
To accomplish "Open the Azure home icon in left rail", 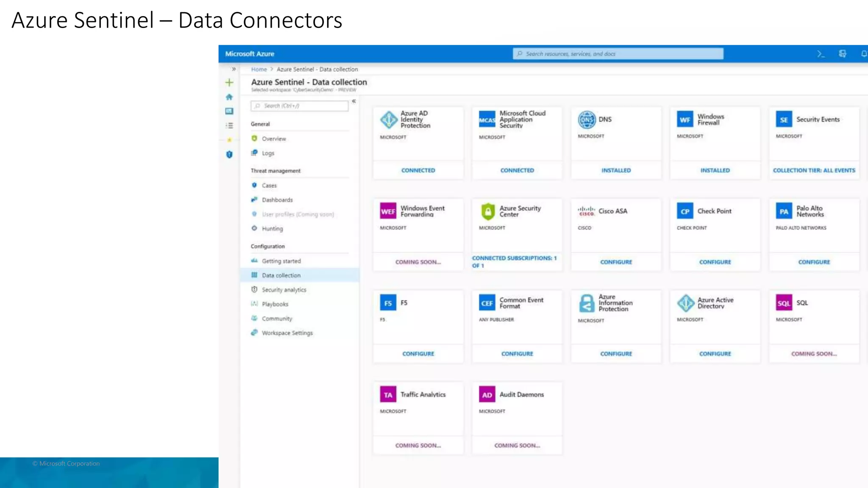I will click(229, 97).
